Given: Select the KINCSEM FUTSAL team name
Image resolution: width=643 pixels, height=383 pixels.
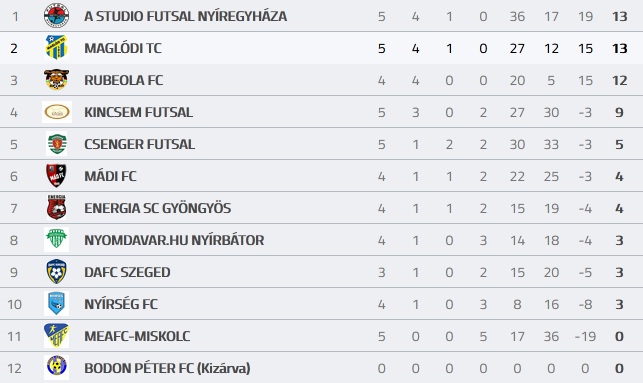Looking at the screenshot, I should 139,112.
